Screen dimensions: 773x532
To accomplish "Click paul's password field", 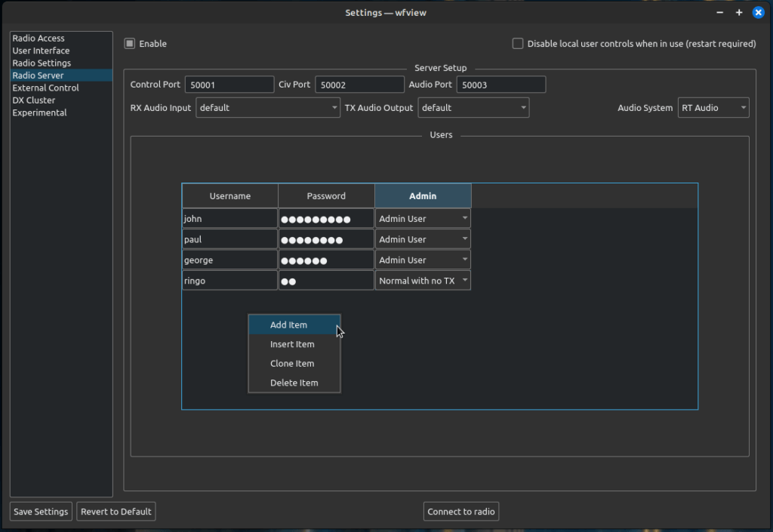I will pos(326,239).
